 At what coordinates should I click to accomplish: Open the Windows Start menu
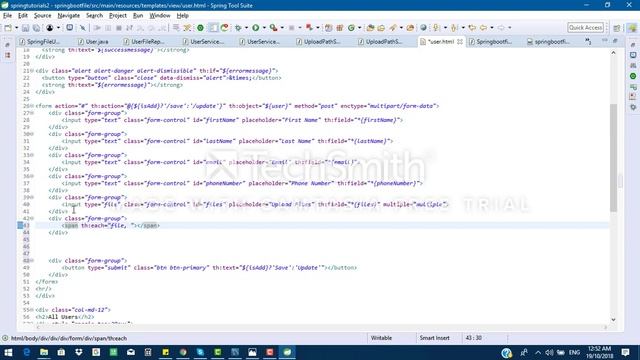pyautogui.click(x=8, y=352)
